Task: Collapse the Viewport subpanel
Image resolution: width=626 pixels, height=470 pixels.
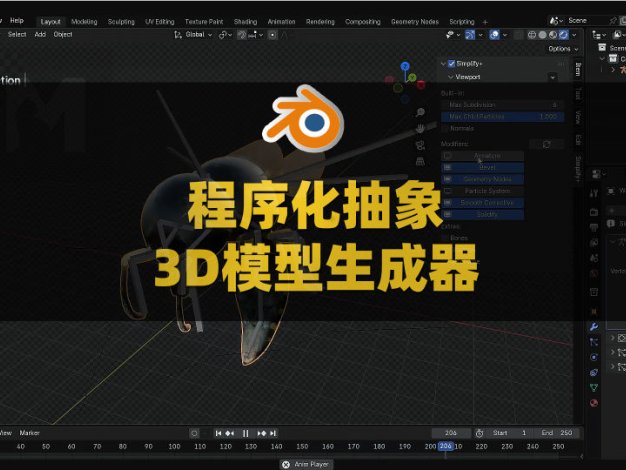Action: (x=451, y=77)
